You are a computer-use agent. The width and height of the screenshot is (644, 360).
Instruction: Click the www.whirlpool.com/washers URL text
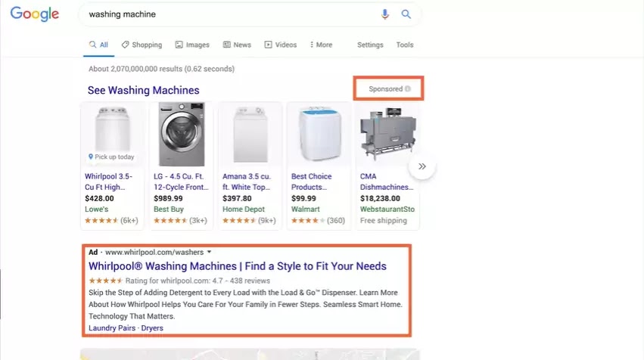click(x=154, y=252)
